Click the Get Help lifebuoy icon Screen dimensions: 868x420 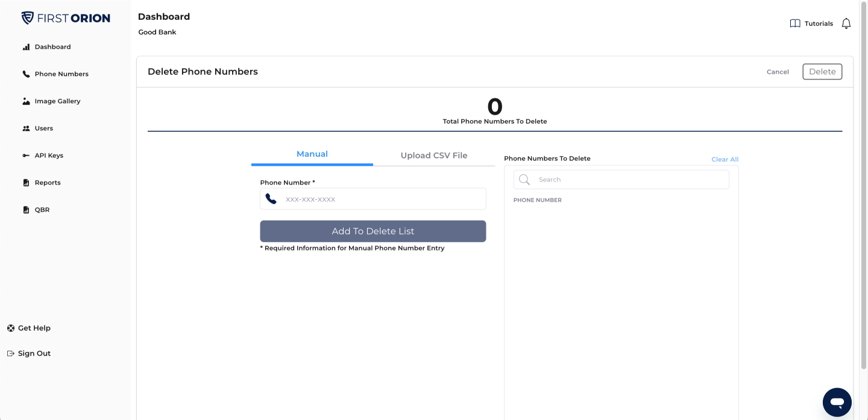tap(11, 328)
